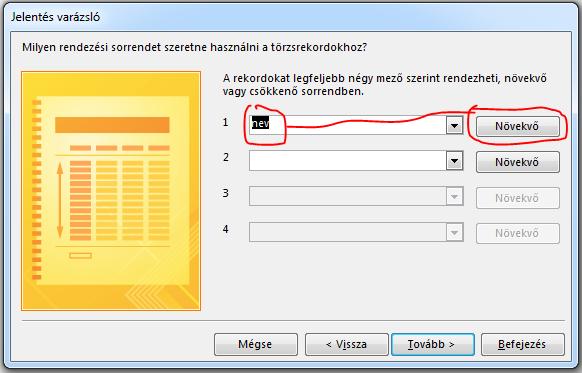Proceed with the Tovább > button
582x373 pixels.
pos(433,344)
